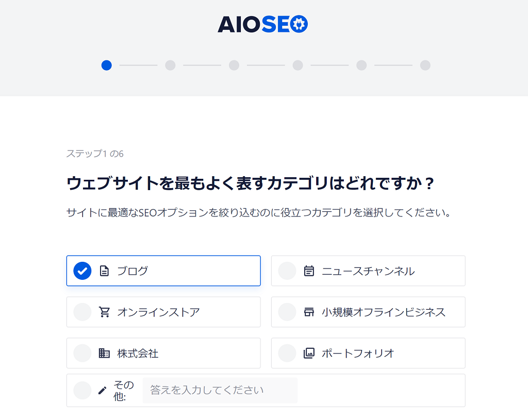Image resolution: width=528 pixels, height=420 pixels.
Task: Select the 株式会社 radio circle
Action: (82, 353)
